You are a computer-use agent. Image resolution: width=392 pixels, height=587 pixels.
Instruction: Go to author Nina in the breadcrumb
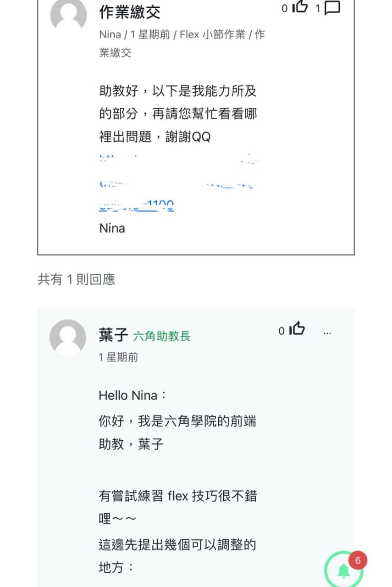[110, 35]
